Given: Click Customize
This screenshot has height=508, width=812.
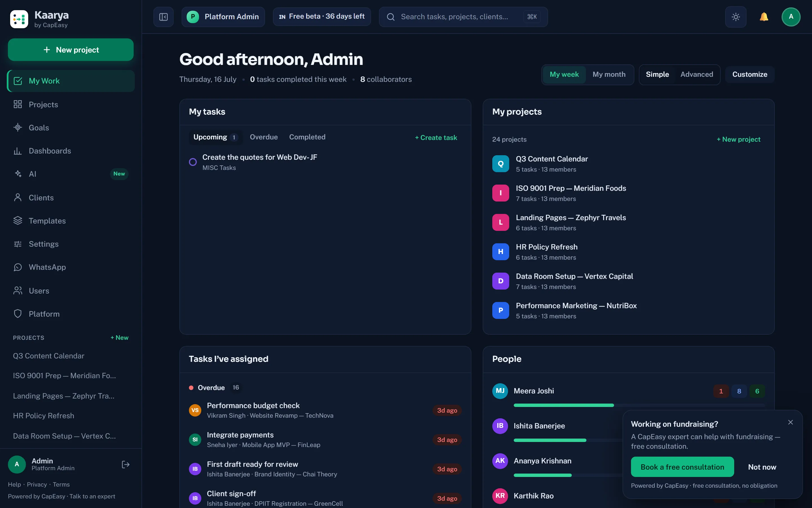Looking at the screenshot, I should point(750,74).
